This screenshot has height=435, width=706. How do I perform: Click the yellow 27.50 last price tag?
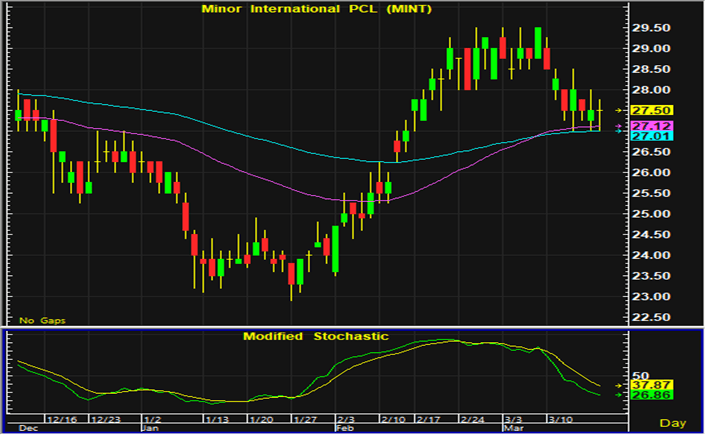[648, 110]
